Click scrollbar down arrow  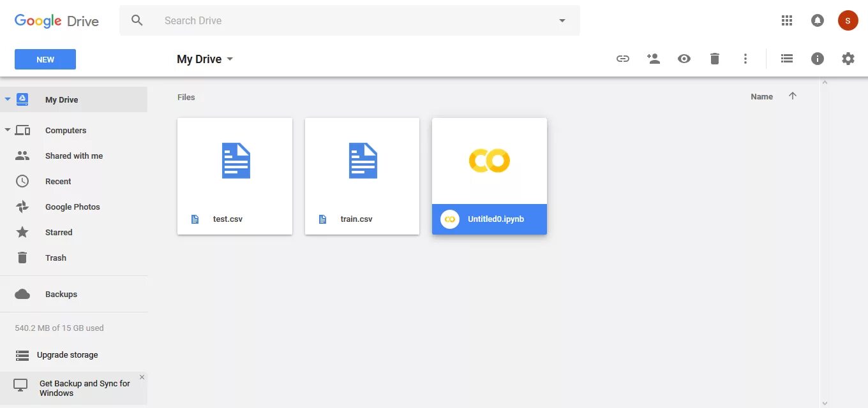[x=825, y=403]
